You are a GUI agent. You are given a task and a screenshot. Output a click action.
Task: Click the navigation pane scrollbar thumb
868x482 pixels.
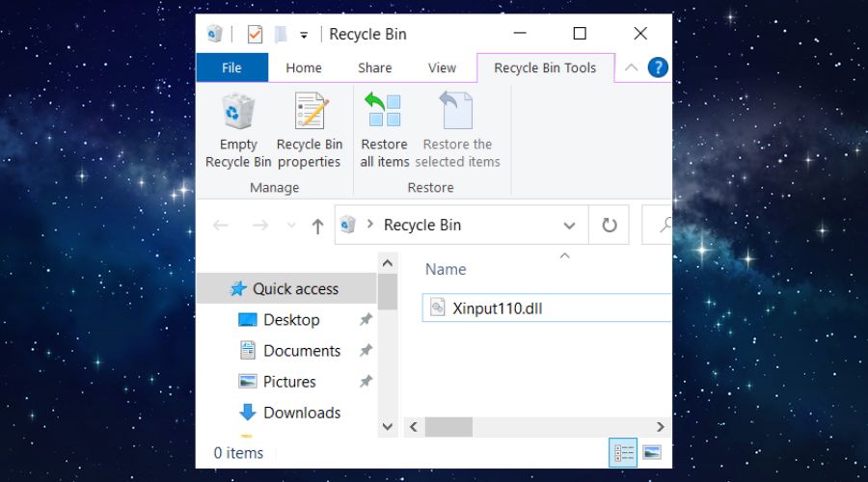point(388,292)
